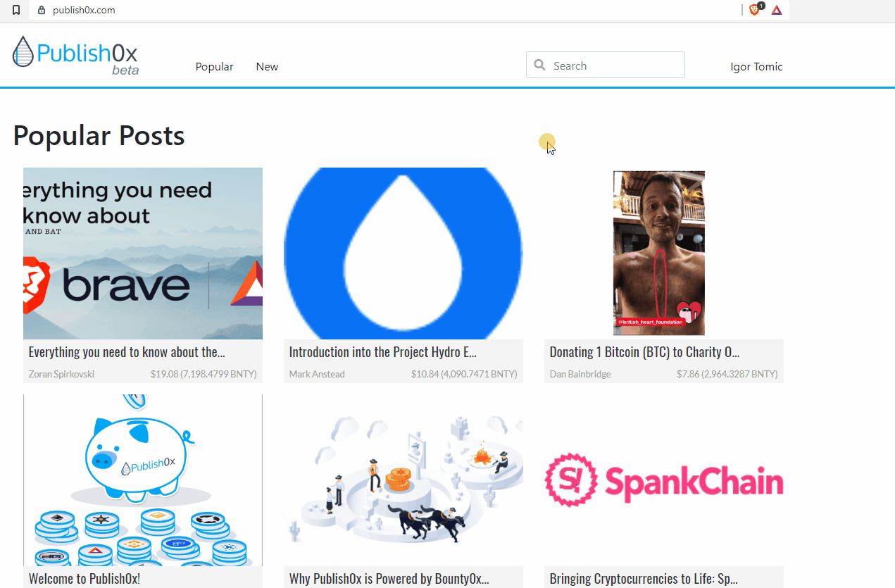895x588 pixels.
Task: Open 'Everything you need to know about the...' post title
Action: [127, 352]
